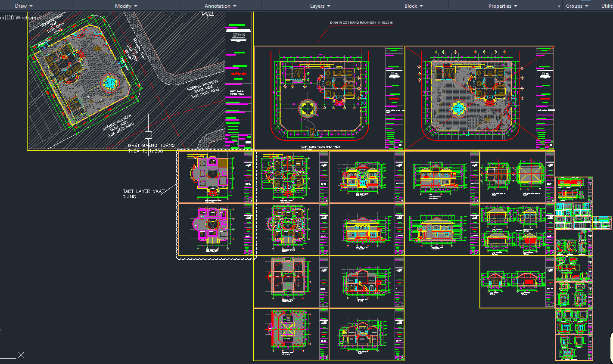Click the fountain in the hatched landscape plan
613x364 pixels.
click(x=457, y=107)
